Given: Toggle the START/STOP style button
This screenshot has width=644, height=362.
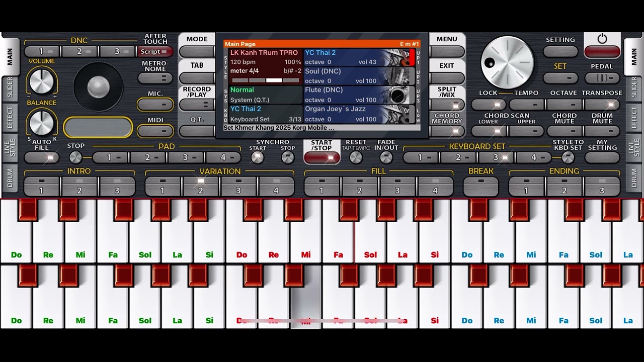Looking at the screenshot, I should click(x=321, y=157).
